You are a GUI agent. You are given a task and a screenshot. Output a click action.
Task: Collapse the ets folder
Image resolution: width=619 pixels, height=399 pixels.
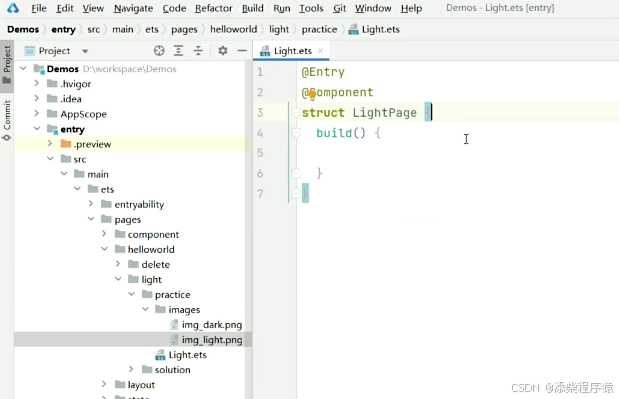pyautogui.click(x=77, y=189)
